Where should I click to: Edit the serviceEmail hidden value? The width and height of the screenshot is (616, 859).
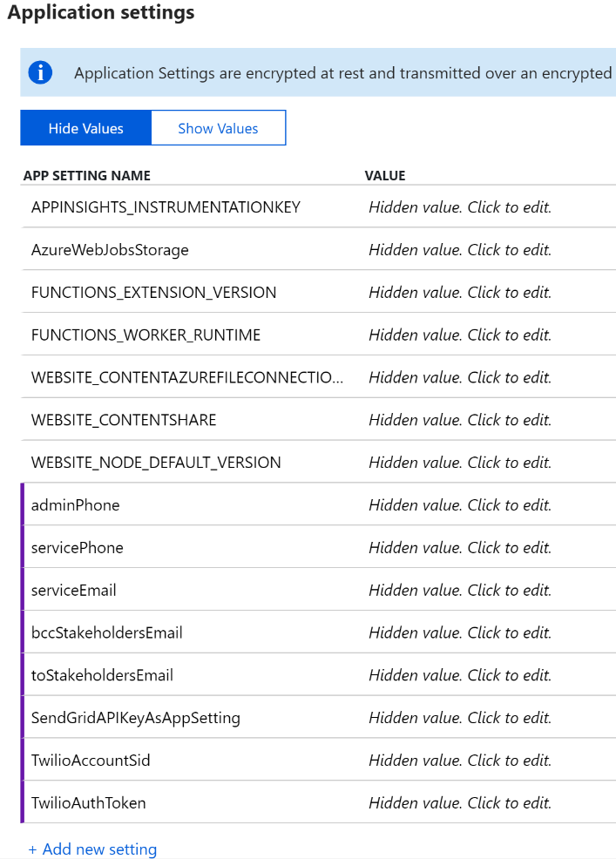[460, 591]
